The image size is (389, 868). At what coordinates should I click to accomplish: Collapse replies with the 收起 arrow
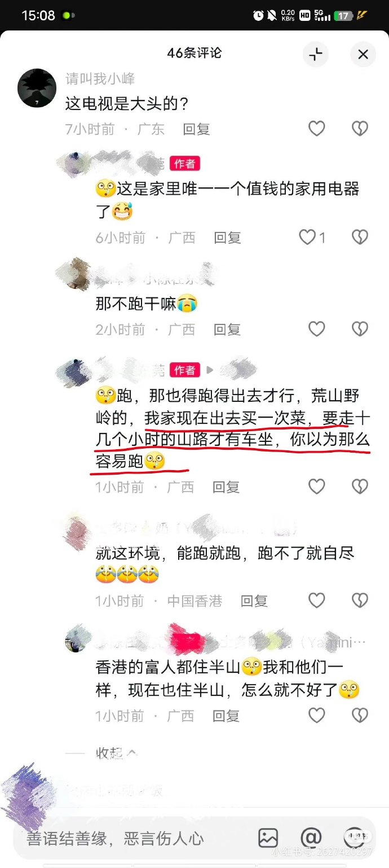116,753
